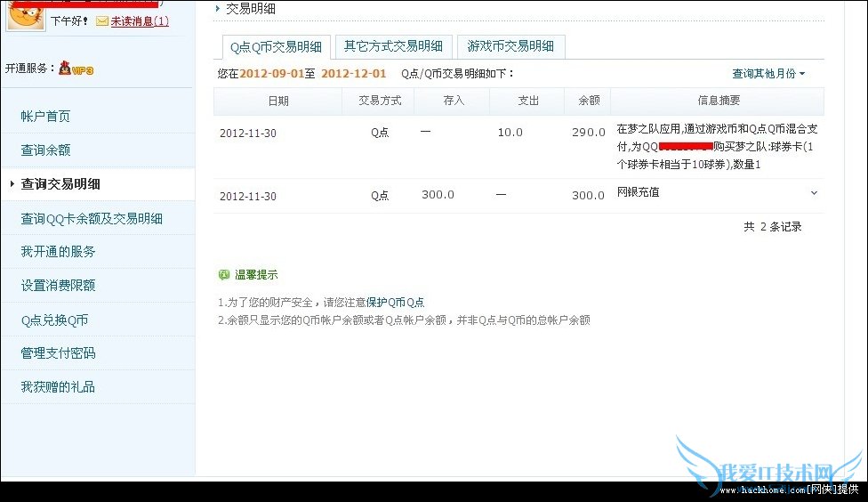Expand the 网银充值 row chevron

[x=814, y=193]
